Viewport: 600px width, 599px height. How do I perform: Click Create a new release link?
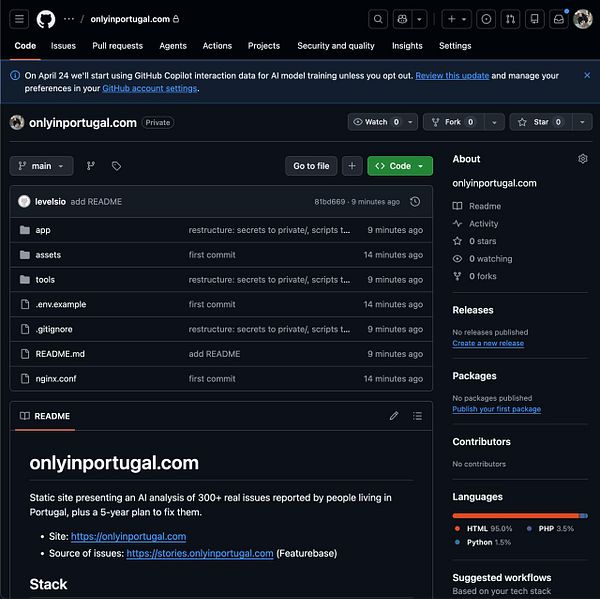coord(488,343)
